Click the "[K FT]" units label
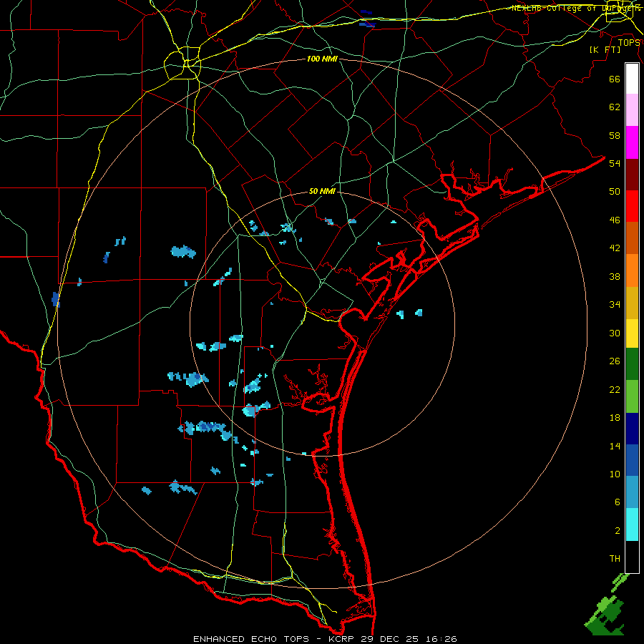 coord(605,49)
